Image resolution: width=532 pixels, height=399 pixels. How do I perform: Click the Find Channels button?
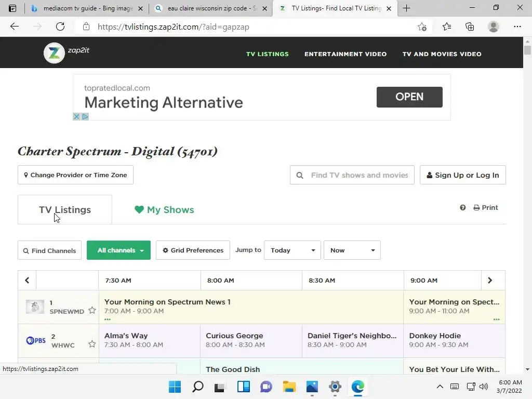49,250
